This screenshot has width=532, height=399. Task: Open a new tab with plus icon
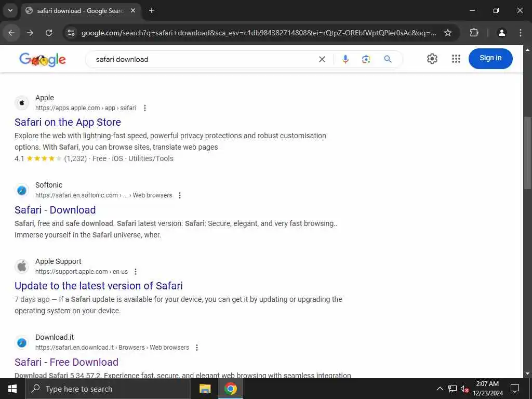152,10
